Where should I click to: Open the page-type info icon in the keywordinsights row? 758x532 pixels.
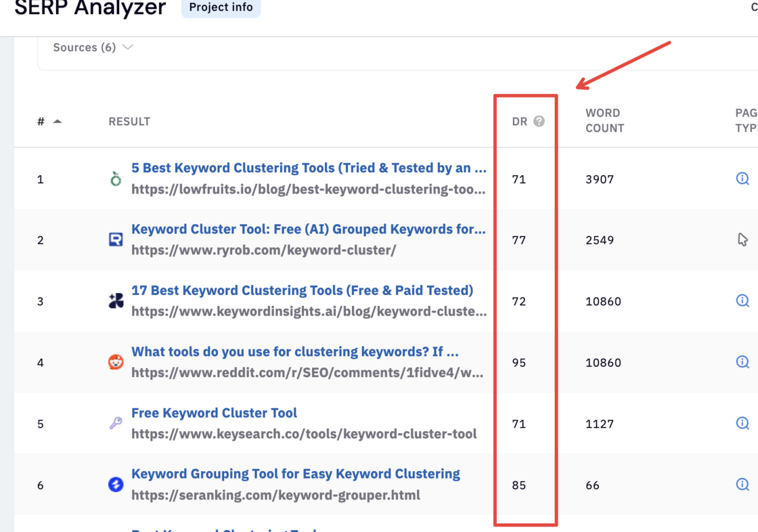point(742,301)
